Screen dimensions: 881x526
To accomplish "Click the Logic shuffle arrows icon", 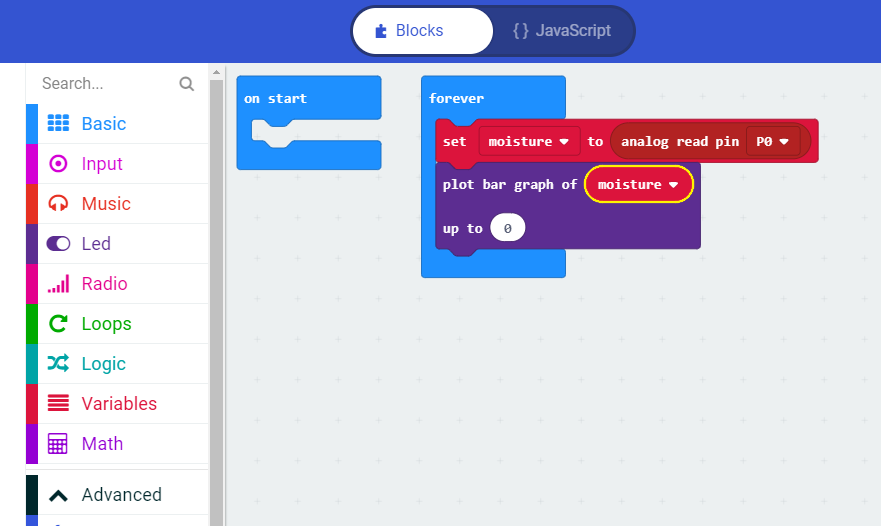I will (x=58, y=363).
